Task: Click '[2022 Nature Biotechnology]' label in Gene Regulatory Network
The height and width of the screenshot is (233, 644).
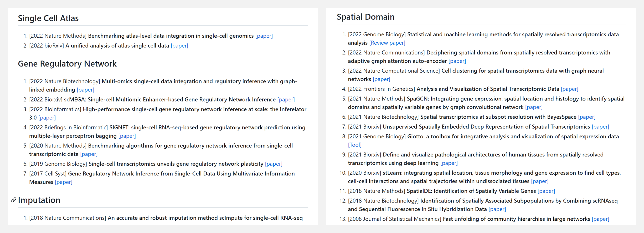Action: (65, 81)
